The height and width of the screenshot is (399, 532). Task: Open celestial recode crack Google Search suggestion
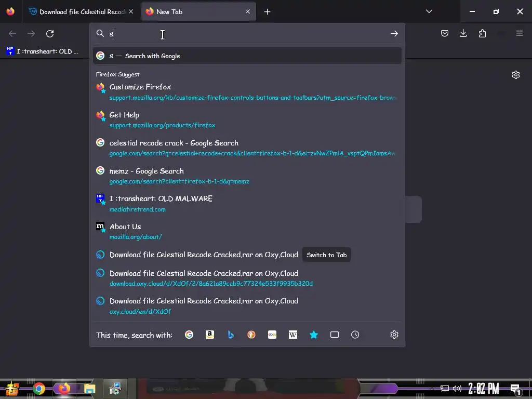click(247, 148)
